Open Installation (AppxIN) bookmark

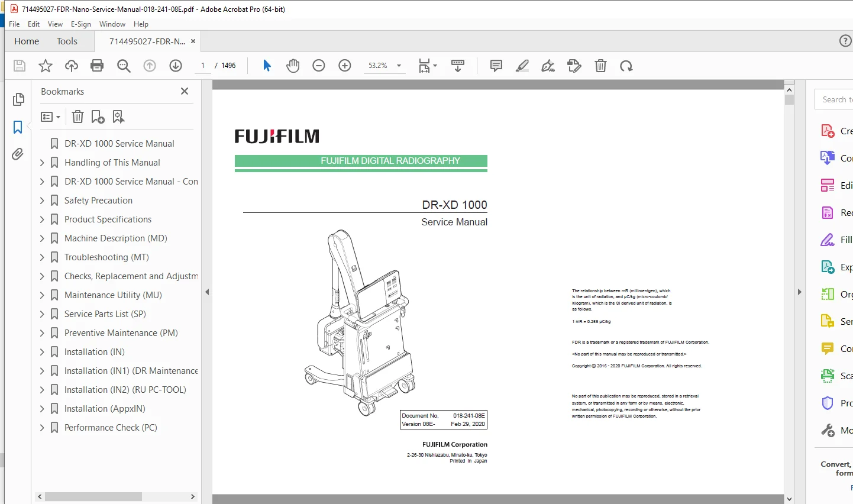pyautogui.click(x=105, y=409)
